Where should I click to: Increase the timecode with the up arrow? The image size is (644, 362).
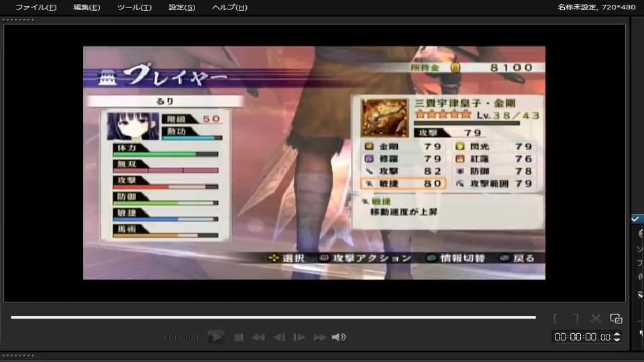click(616, 334)
